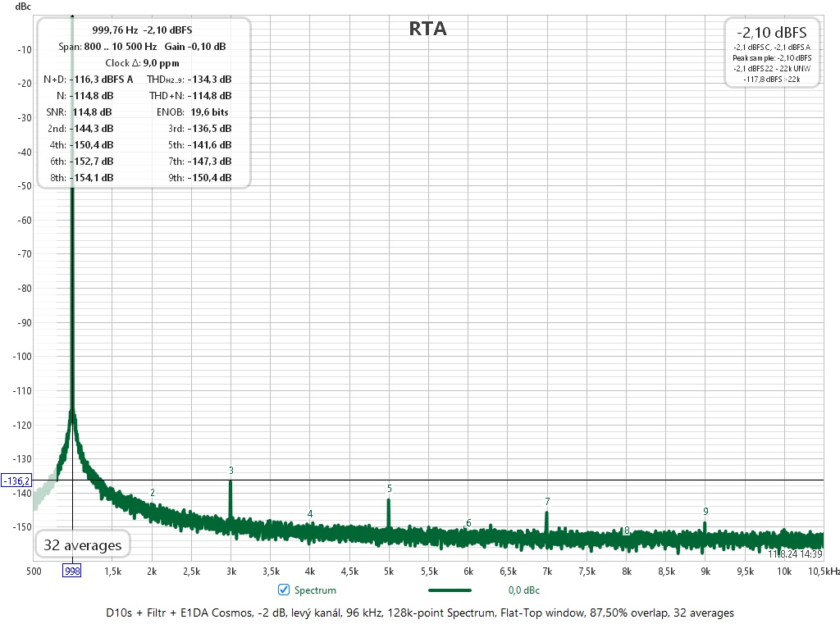
Task: Click the 0,0 dBc legend value
Action: pos(524,590)
